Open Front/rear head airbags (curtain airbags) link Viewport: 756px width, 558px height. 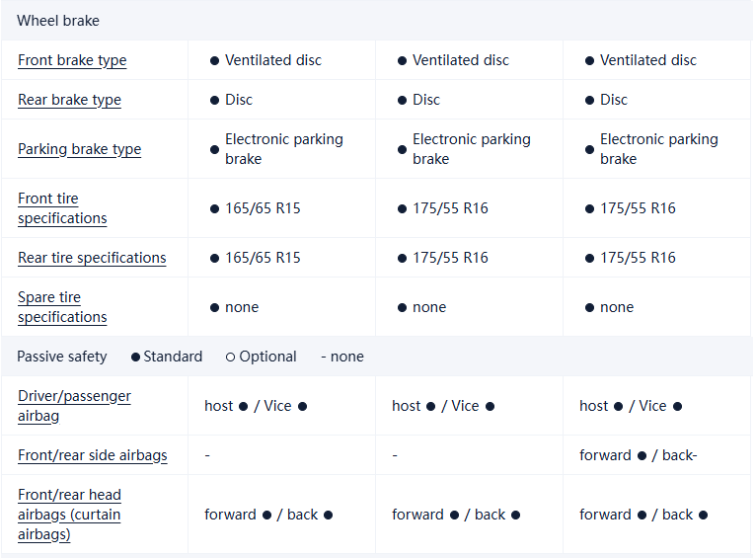69,515
